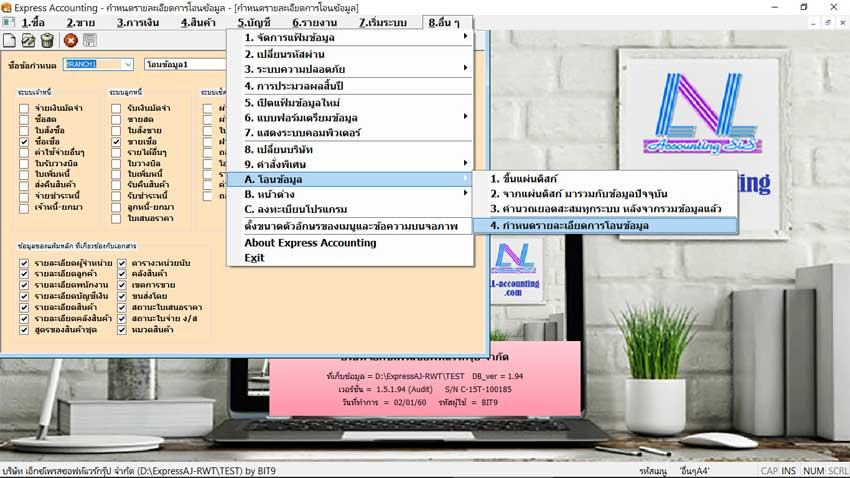Select submenu item 1. ขึ้นแผ่นดิสก์
Screen dimensions: 850x478
click(x=605, y=178)
